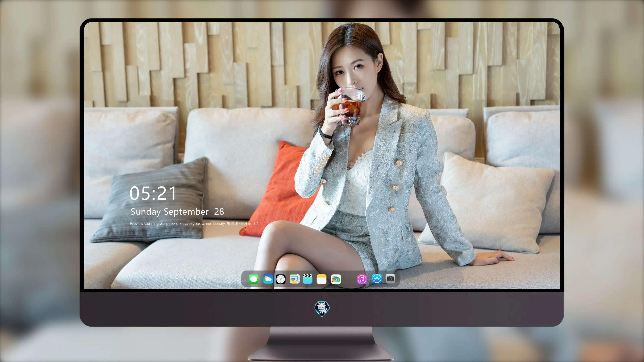The image size is (644, 362).
Task: Open the Maps app in the dock
Action: click(x=294, y=279)
